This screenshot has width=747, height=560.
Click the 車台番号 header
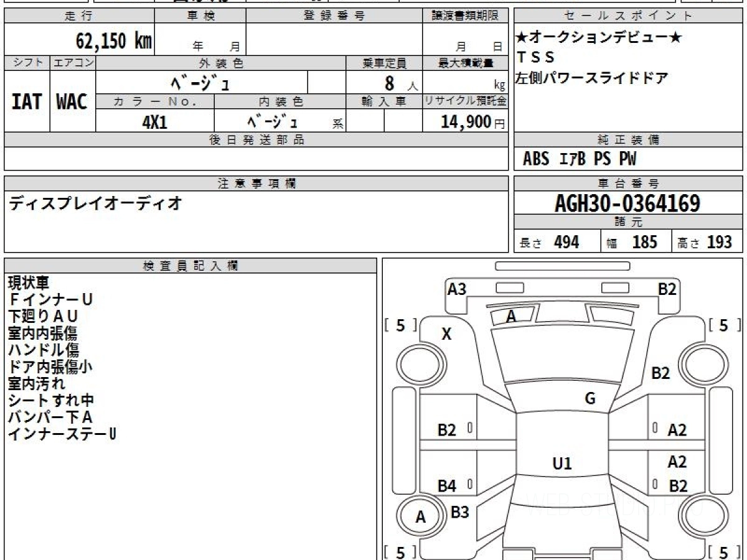628,184
